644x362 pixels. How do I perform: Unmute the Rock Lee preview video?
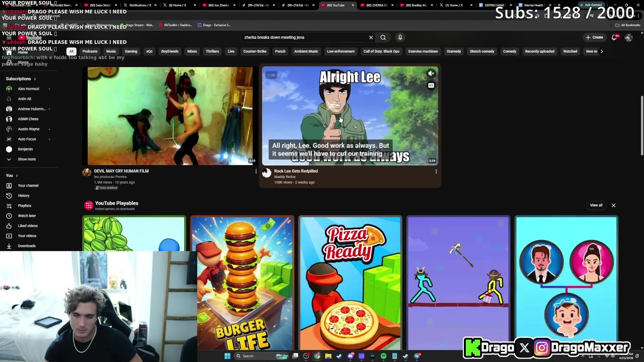[431, 74]
